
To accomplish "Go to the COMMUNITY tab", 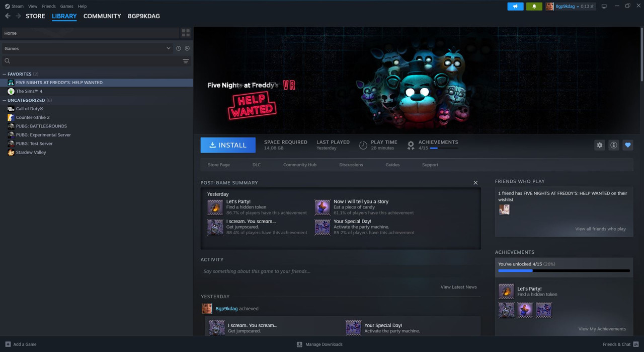I will (102, 16).
